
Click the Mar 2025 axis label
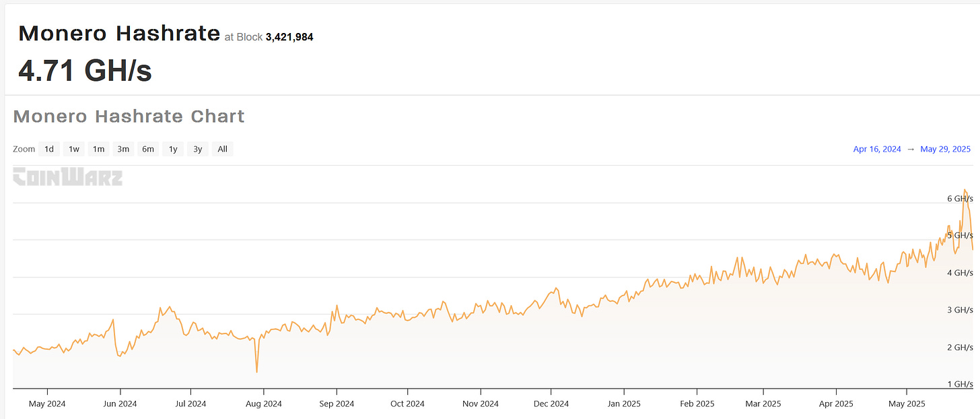point(763,404)
